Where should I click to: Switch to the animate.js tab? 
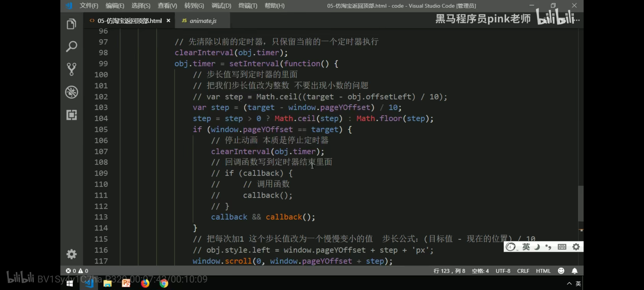[203, 21]
